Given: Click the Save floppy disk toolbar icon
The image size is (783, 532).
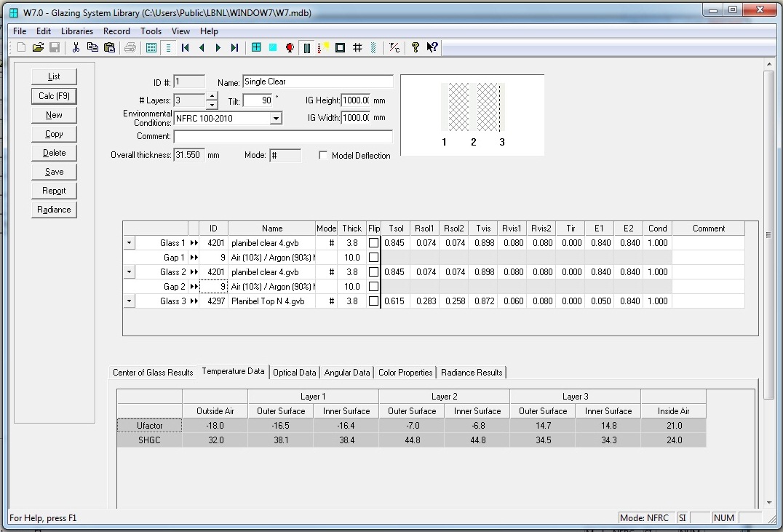Looking at the screenshot, I should point(55,47).
